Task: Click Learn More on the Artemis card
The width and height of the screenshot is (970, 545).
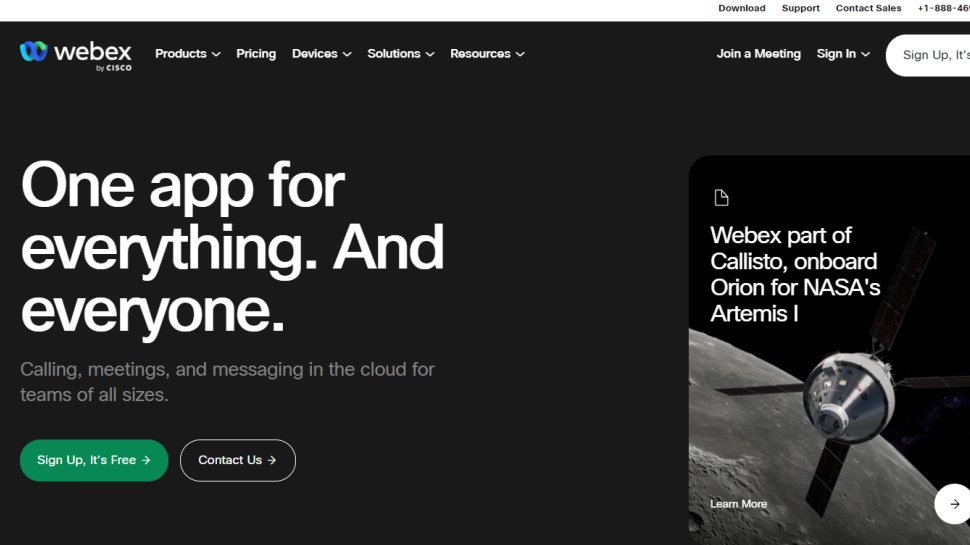Action: [739, 504]
